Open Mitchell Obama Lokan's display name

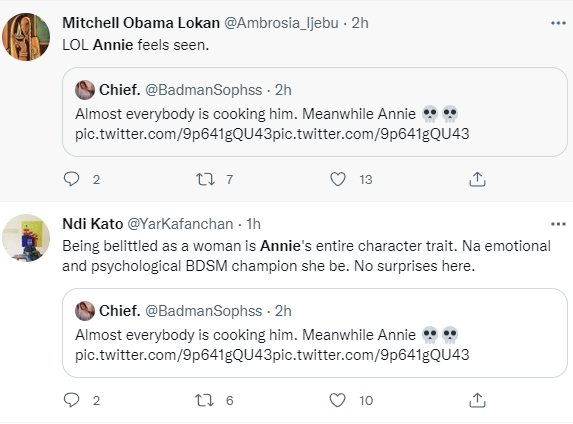coord(141,23)
